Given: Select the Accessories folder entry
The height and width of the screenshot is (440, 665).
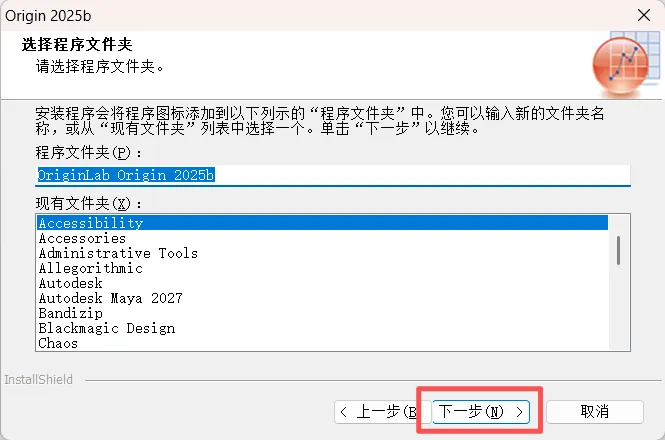Looking at the screenshot, I should point(322,238).
